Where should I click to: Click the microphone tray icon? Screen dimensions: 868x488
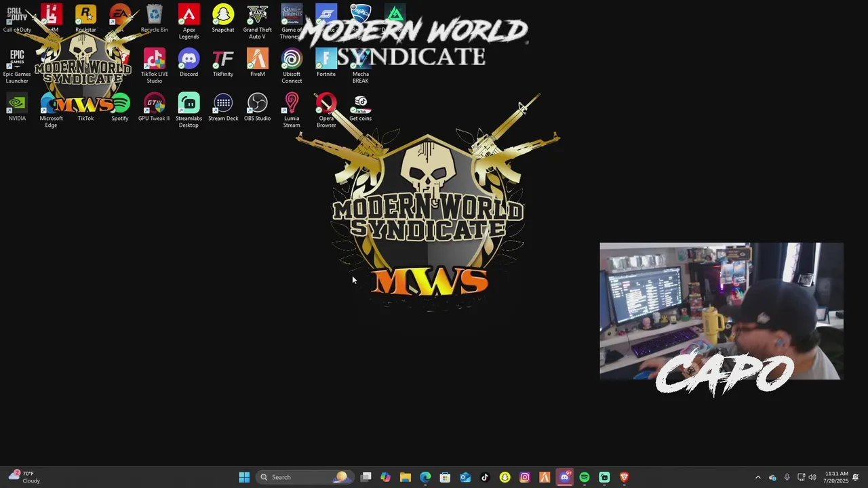[x=787, y=477]
